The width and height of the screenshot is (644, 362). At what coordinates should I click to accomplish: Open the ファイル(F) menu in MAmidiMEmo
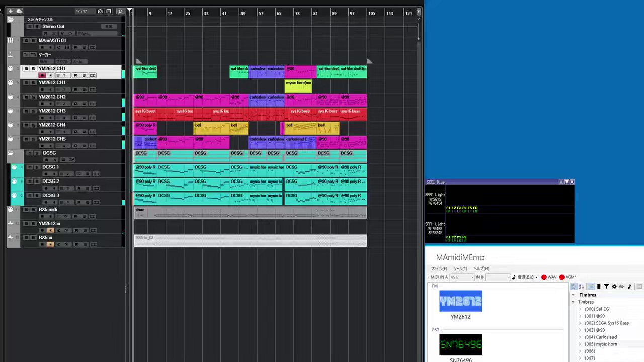click(439, 268)
